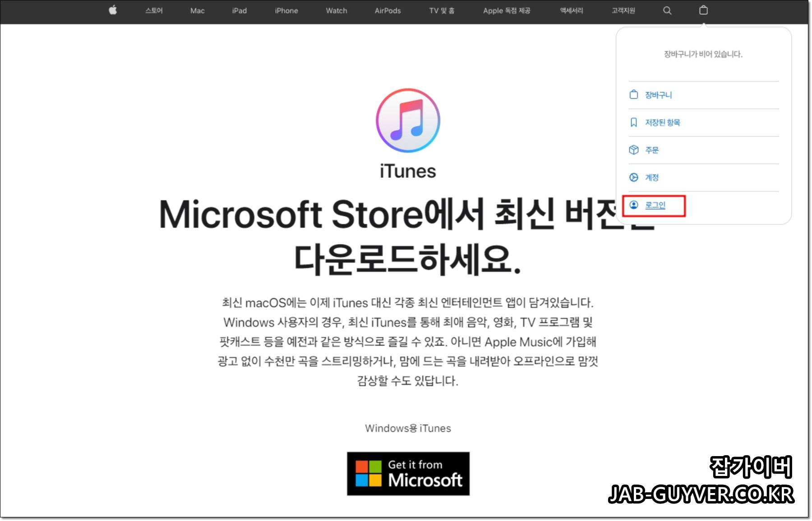The height and width of the screenshot is (521, 812).
Task: Click the Get it from Microsoft button
Action: point(408,474)
